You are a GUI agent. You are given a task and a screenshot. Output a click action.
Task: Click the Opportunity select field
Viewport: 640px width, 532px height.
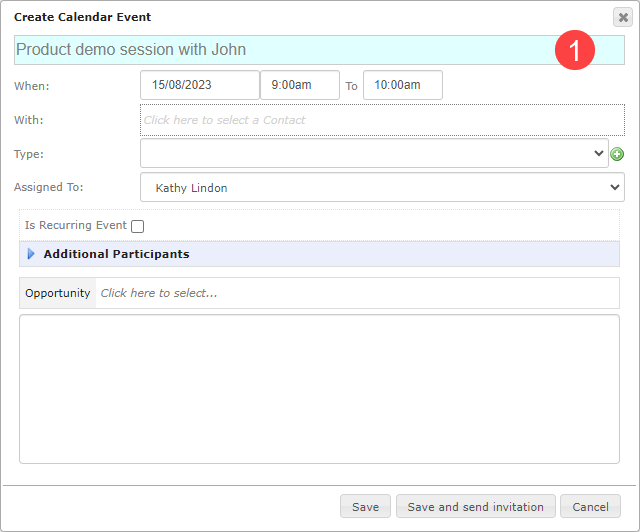coord(357,293)
